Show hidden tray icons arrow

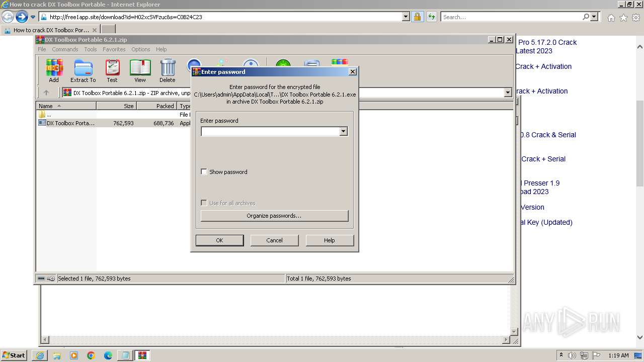[561, 355]
